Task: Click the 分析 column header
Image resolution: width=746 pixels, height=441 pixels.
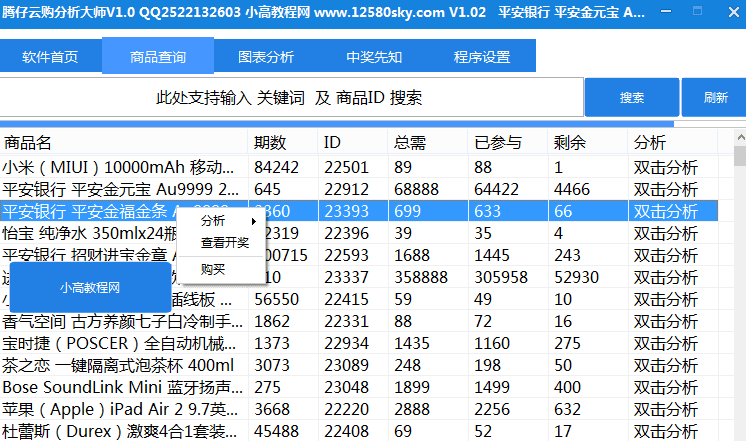Action: (x=673, y=142)
